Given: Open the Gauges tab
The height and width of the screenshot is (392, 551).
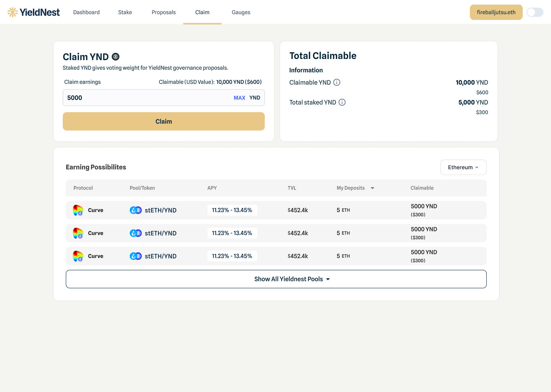Looking at the screenshot, I should 241,12.
